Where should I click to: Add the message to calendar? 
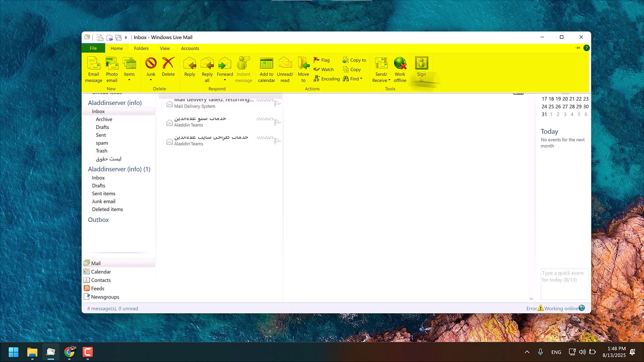point(266,70)
